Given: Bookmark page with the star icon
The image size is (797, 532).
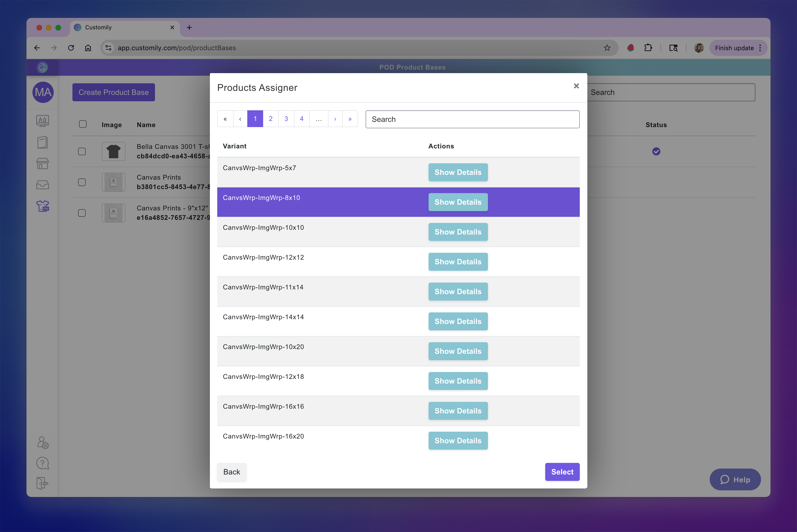Looking at the screenshot, I should 607,48.
